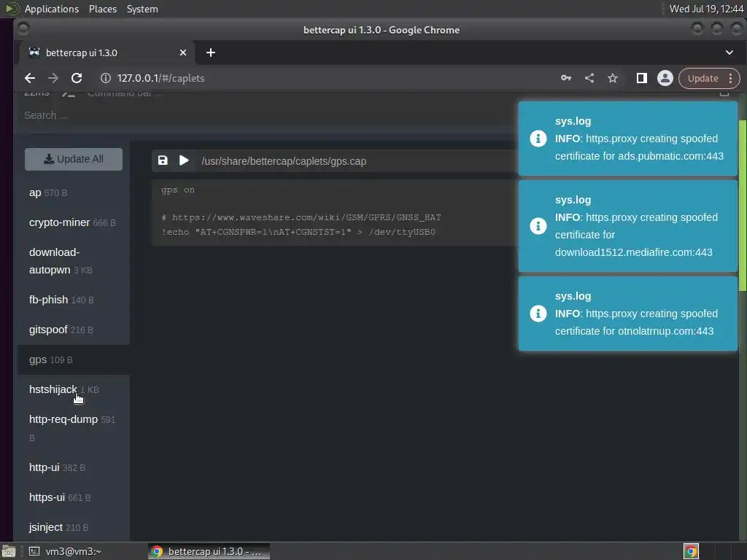Click the page vertical scrollbar
The height and width of the screenshot is (560, 747).
(742, 205)
